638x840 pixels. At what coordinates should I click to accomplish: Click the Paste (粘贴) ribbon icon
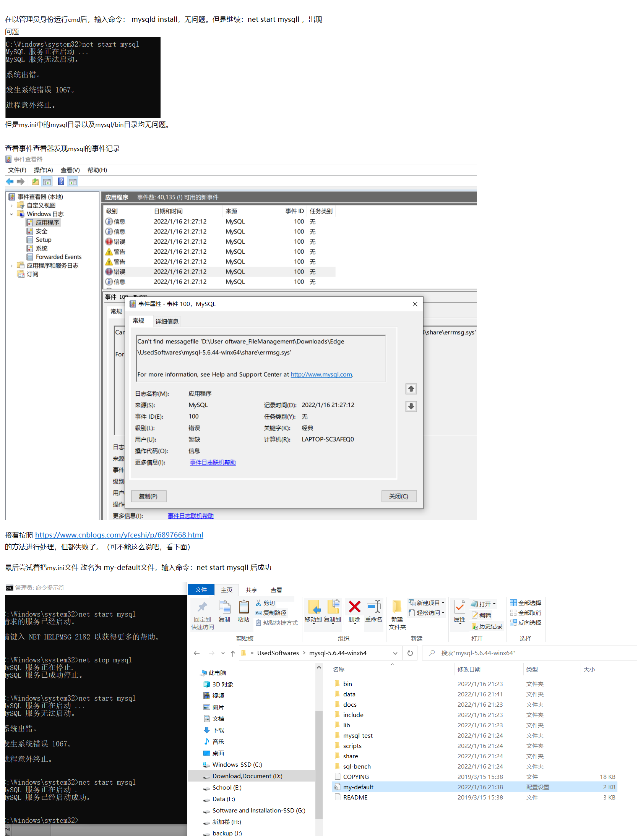[x=244, y=607]
